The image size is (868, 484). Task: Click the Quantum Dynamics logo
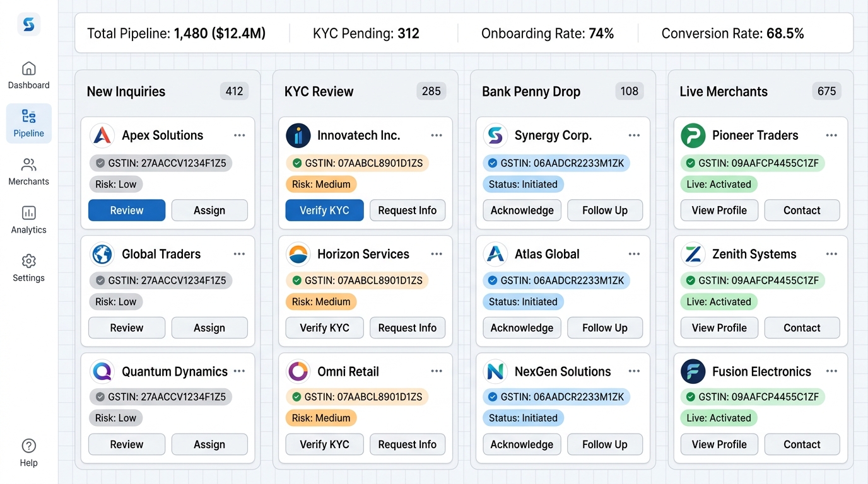click(x=102, y=371)
